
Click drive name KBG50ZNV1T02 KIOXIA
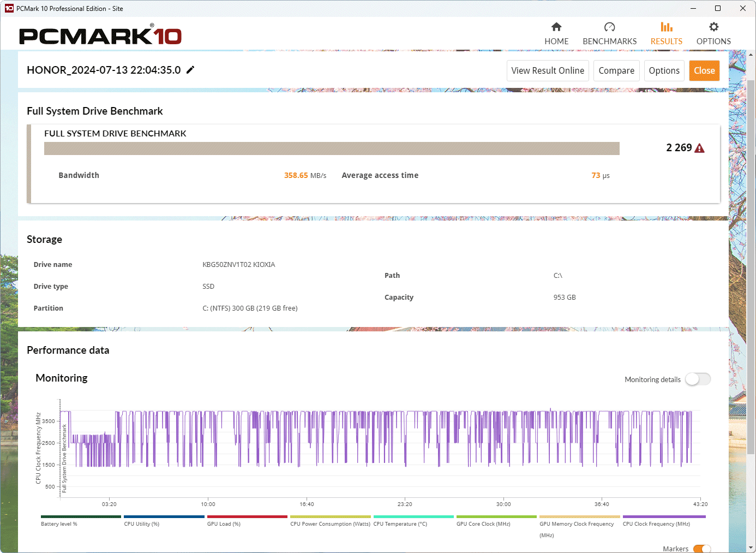point(238,265)
